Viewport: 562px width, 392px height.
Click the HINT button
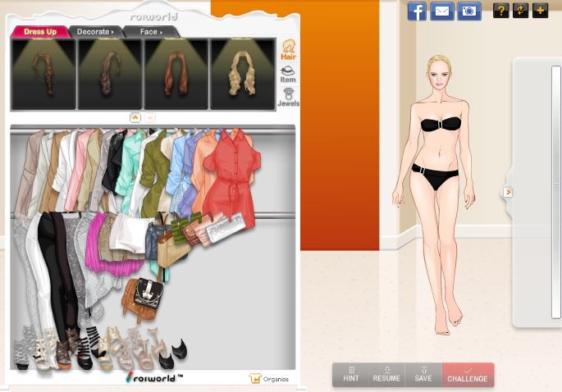coord(351,375)
